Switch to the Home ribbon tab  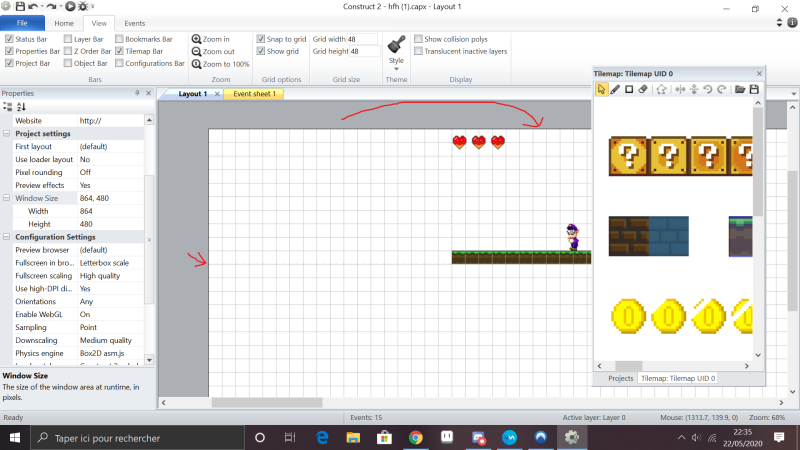pos(64,23)
